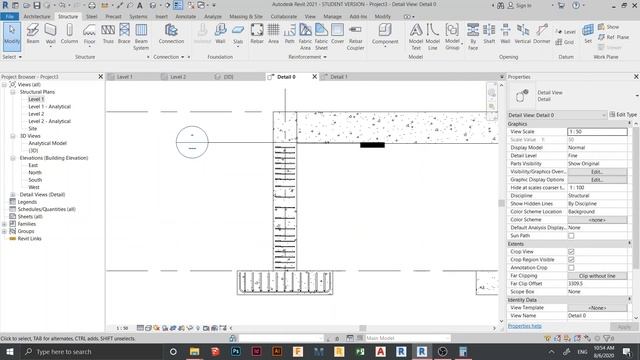Open the Annotate ribbon tab
The width and height of the screenshot is (640, 360).
click(186, 16)
